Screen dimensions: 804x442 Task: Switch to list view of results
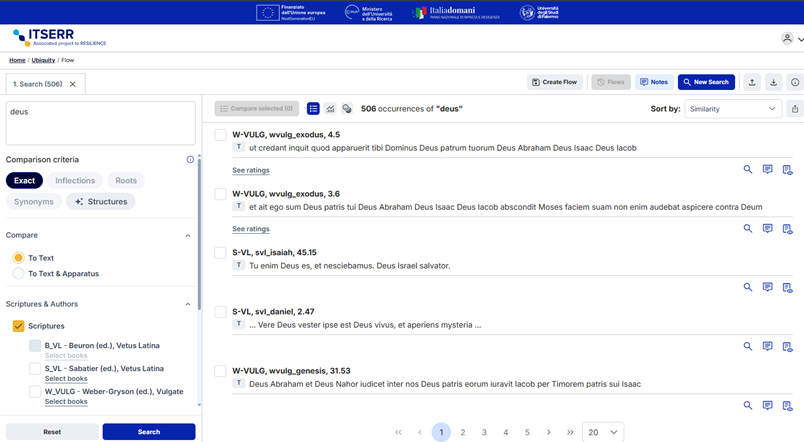click(313, 109)
